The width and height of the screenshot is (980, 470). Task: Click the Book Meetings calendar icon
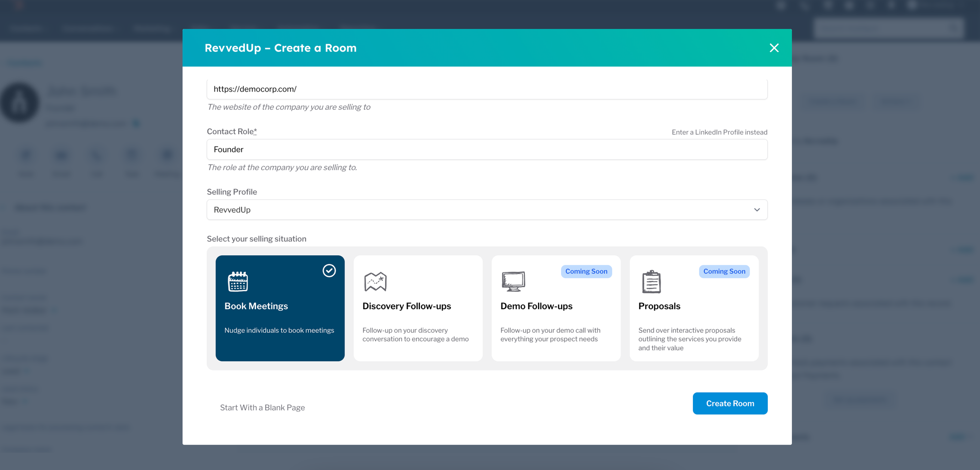point(238,281)
